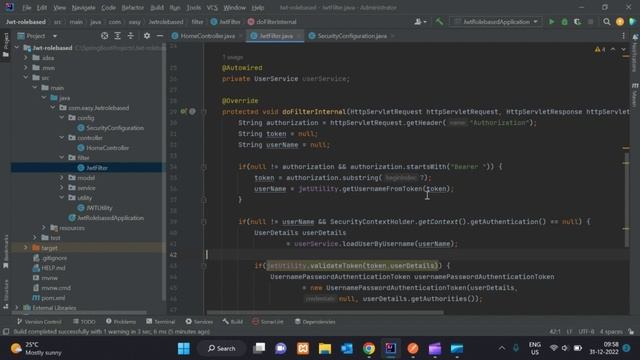The width and height of the screenshot is (640, 360).
Task: Switch to IntelliJ IDEA taskbar icon
Action: (x=391, y=349)
